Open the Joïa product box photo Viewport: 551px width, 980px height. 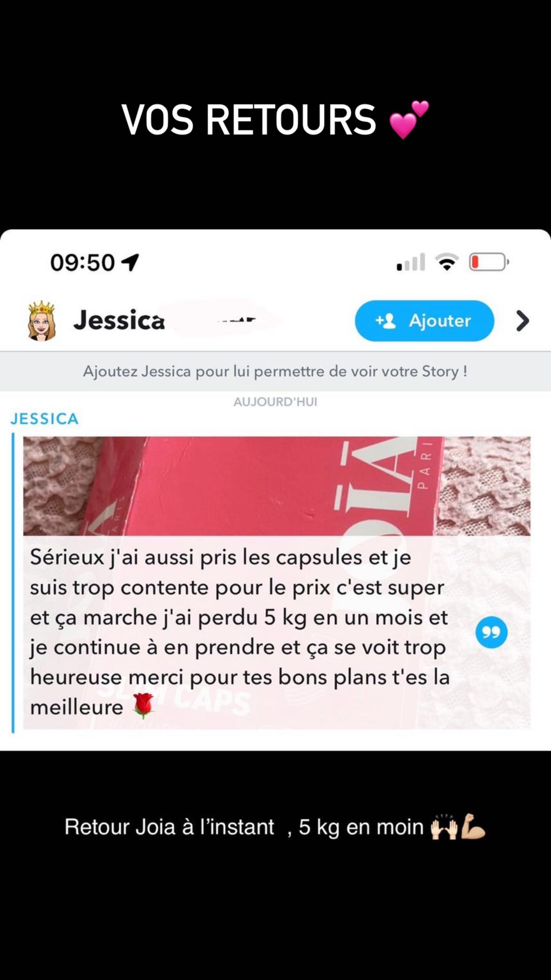[277, 486]
